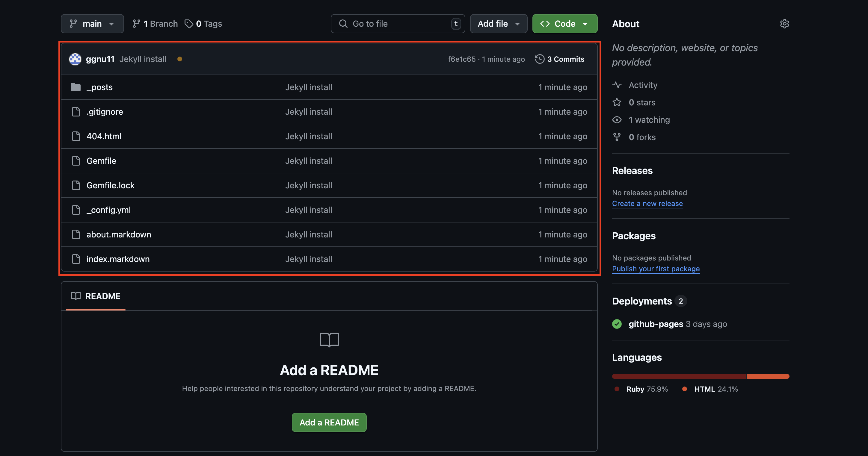The width and height of the screenshot is (868, 456).
Task: Click inside the Go to file field
Action: click(x=387, y=24)
